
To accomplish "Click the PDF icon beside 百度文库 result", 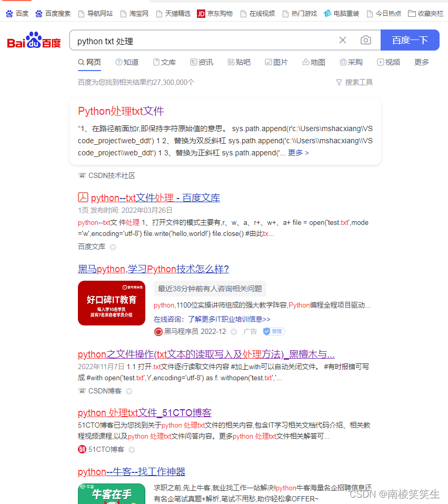I will [83, 197].
